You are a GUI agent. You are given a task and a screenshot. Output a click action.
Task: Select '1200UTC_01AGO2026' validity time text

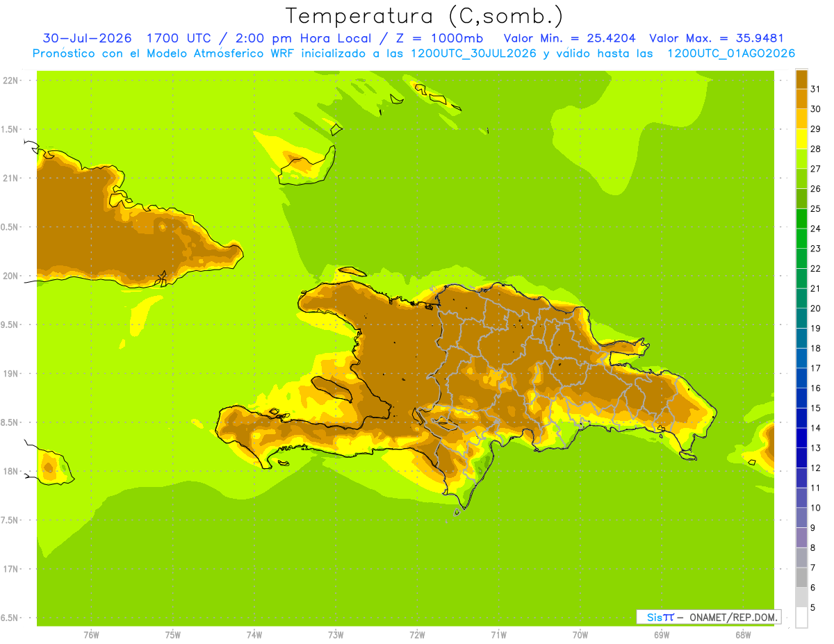pos(731,53)
